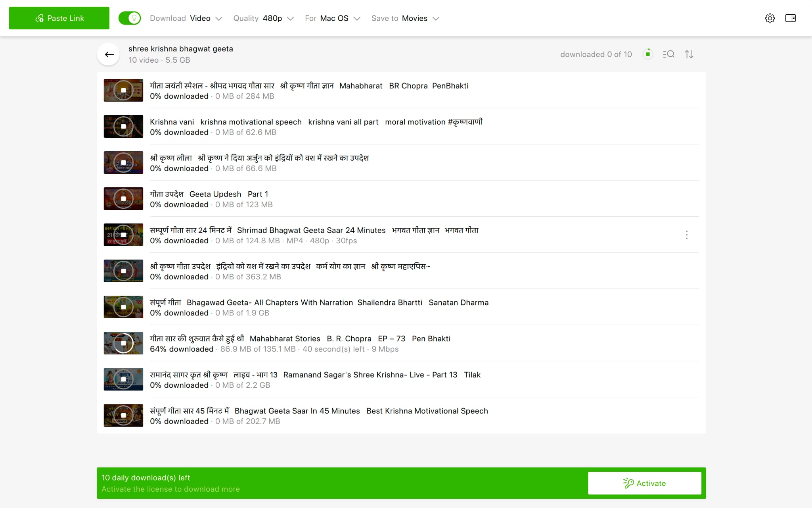Toggle the smart mode switch near Paste Link
812x508 pixels.
pyautogui.click(x=130, y=18)
